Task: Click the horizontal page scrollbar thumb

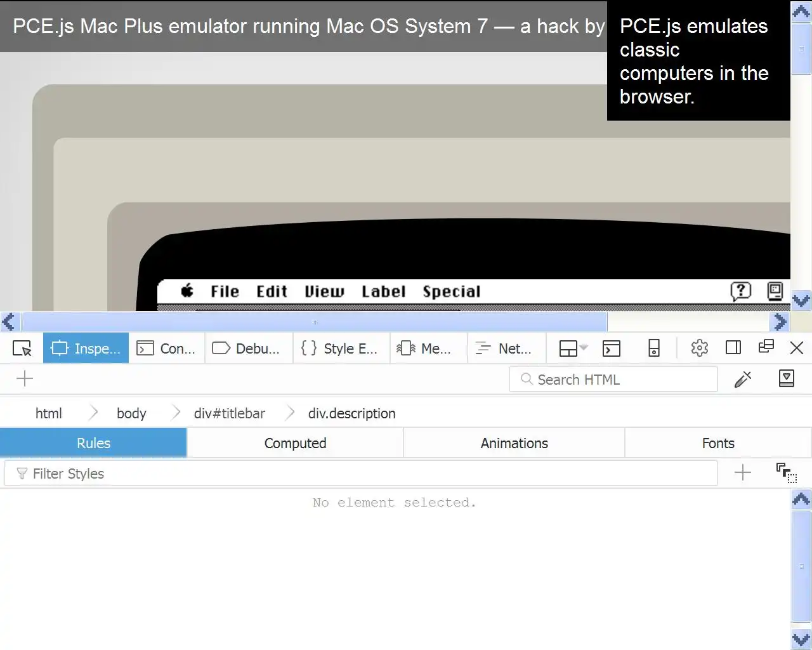Action: tap(315, 322)
